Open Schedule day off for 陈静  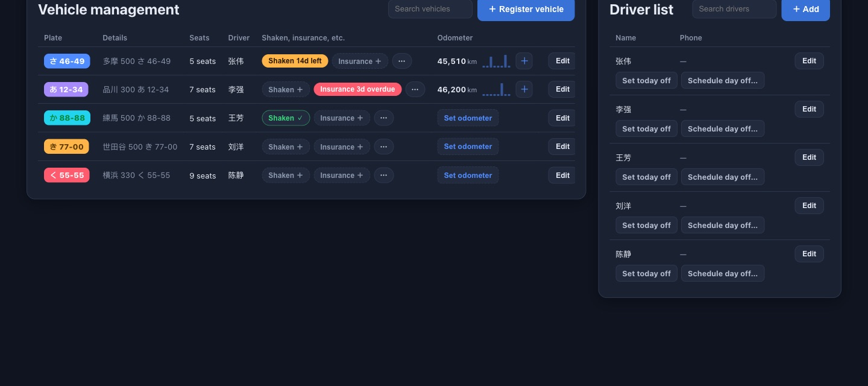(723, 273)
